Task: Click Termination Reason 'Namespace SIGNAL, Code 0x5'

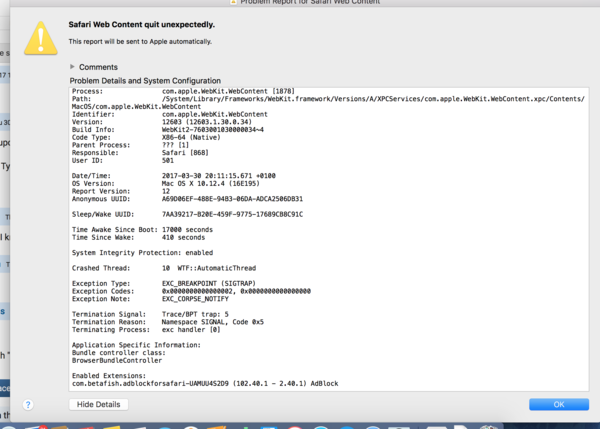Action: pyautogui.click(x=213, y=322)
